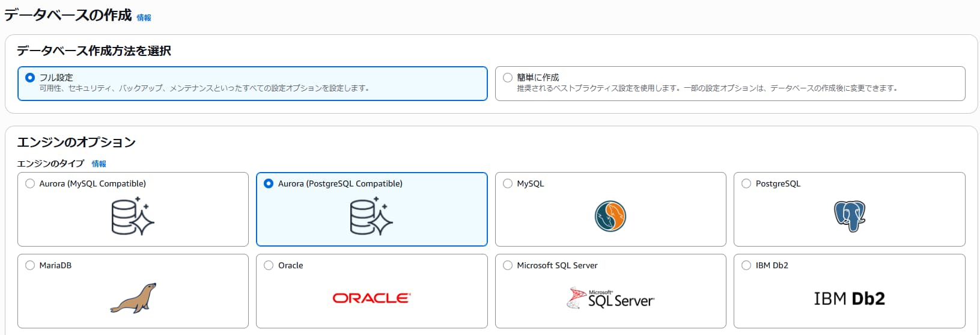Click the MariaDB seal logo
Screen dimensions: 980x335
133,298
